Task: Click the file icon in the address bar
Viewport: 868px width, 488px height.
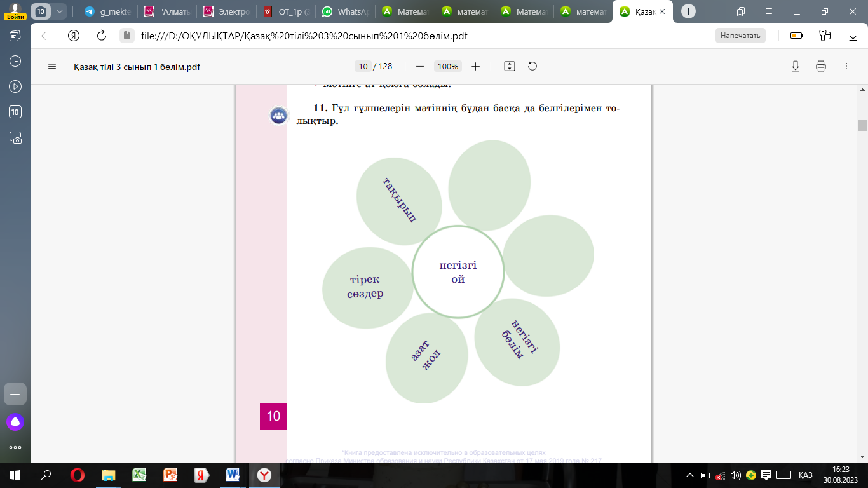Action: coord(126,36)
